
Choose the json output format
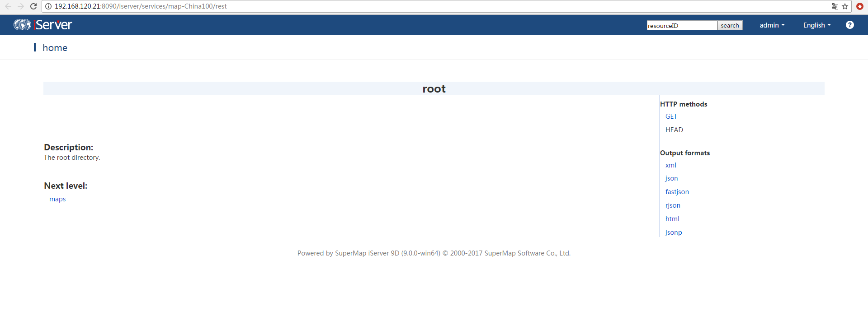[671, 178]
